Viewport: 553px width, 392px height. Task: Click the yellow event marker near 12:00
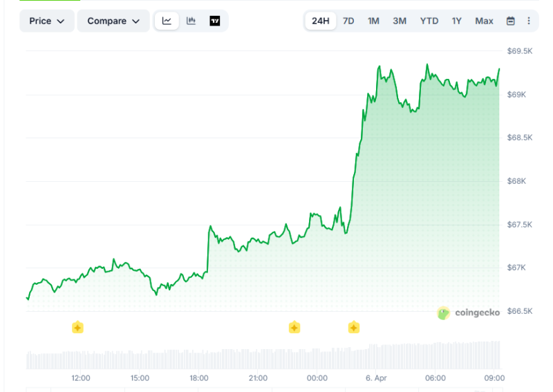point(77,327)
